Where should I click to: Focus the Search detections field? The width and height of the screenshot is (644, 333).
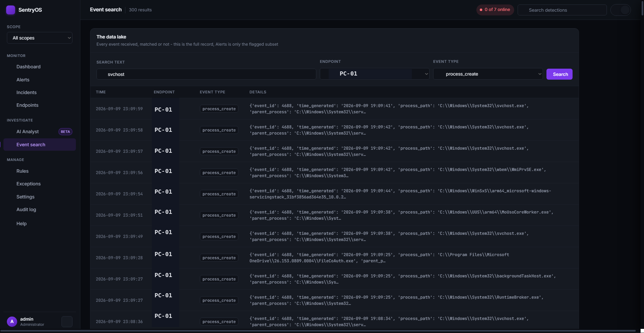(562, 10)
